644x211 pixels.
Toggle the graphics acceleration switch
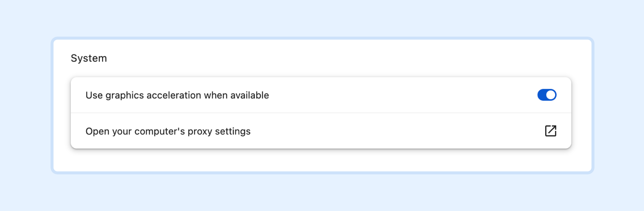[547, 95]
